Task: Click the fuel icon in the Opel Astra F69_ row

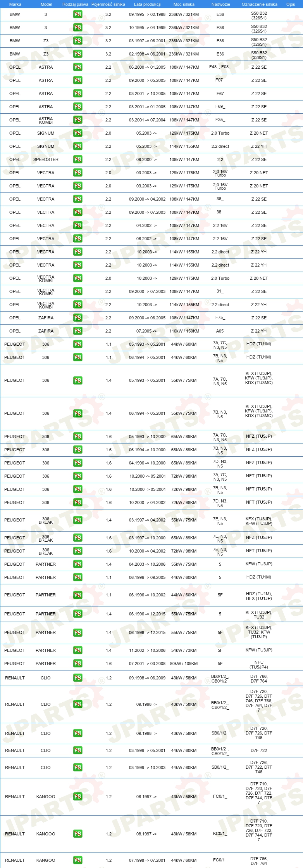Action: click(77, 107)
